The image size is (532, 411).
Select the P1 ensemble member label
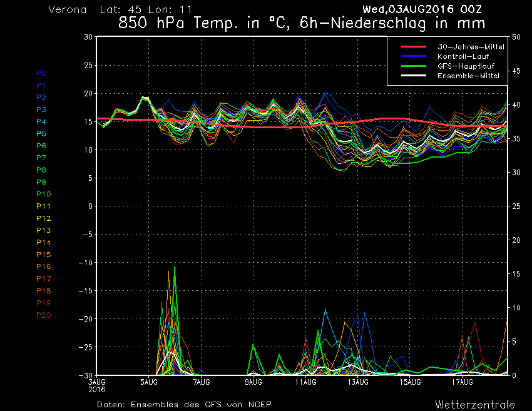click(x=41, y=86)
